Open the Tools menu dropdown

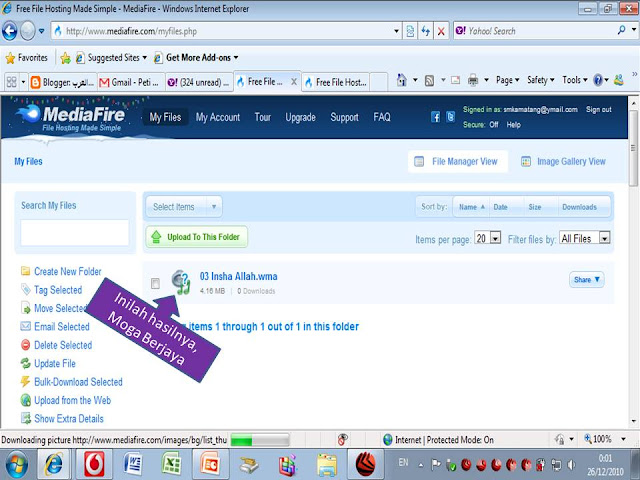pos(575,80)
